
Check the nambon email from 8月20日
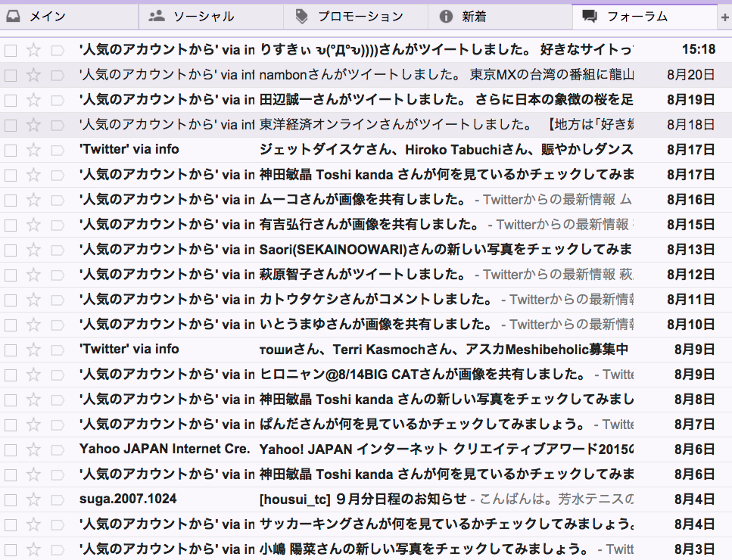tap(11, 75)
